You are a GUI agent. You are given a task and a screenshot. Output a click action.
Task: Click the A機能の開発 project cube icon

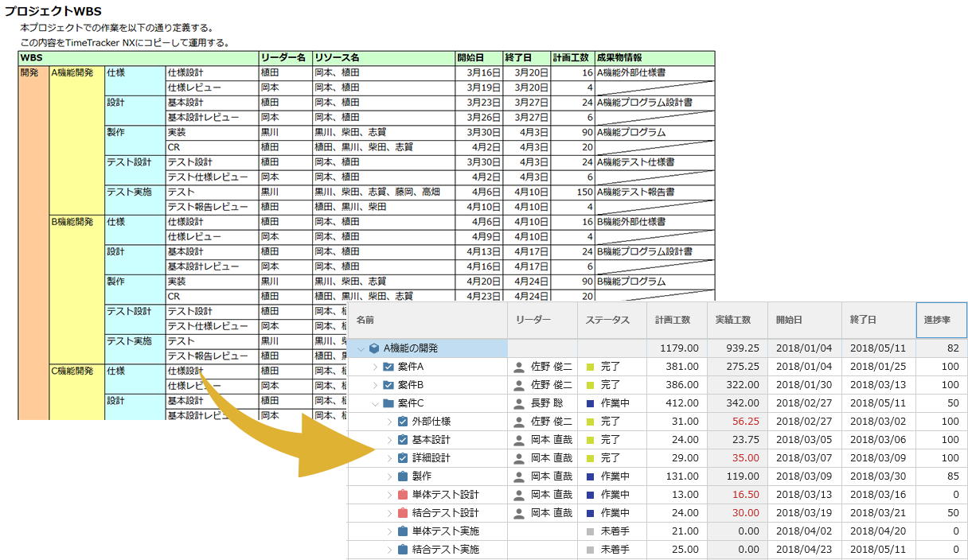click(x=374, y=348)
